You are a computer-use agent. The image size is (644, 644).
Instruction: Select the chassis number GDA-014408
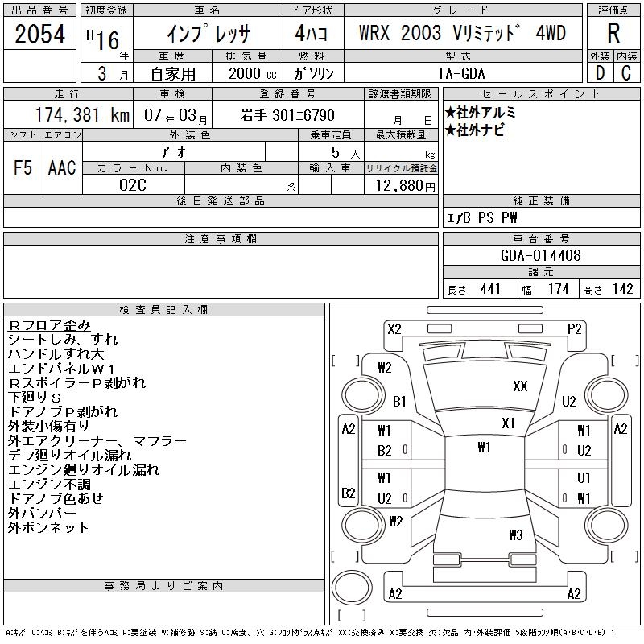(541, 255)
